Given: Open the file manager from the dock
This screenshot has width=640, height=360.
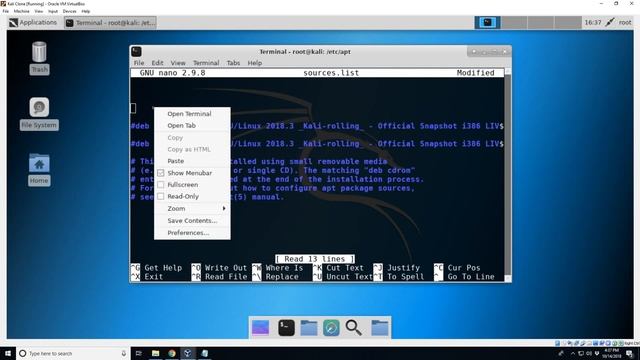Looking at the screenshot, I should pos(309,328).
